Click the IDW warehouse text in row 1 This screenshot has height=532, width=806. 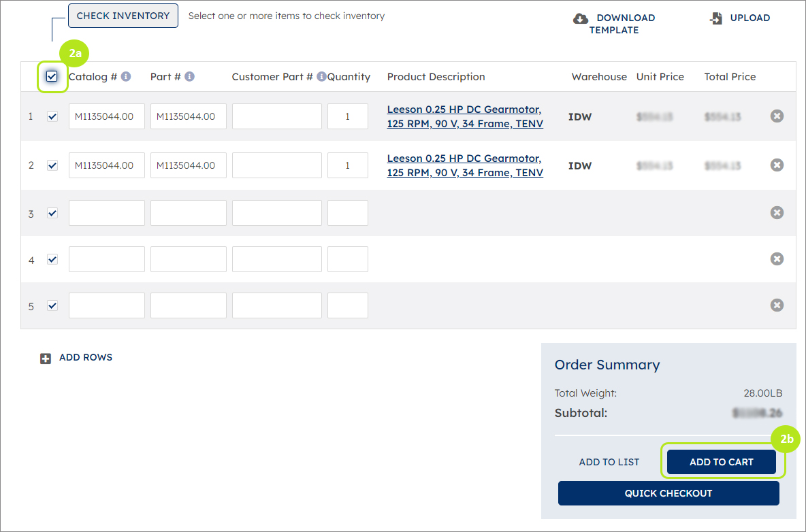580,117
